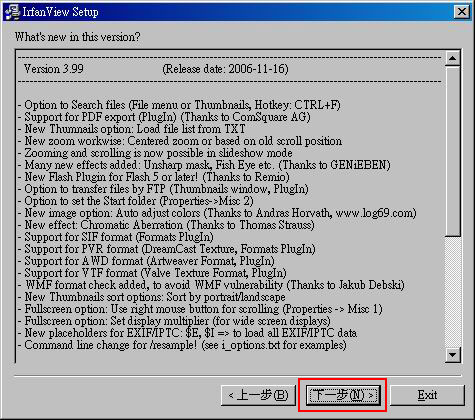Image resolution: width=475 pixels, height=420 pixels.
Task: Click the IrfanView Setup title text
Action: tap(60, 12)
